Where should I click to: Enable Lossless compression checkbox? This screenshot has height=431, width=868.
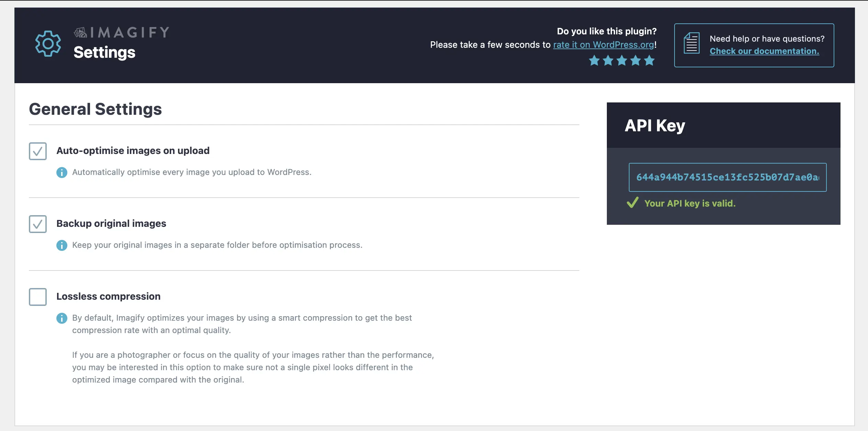38,297
